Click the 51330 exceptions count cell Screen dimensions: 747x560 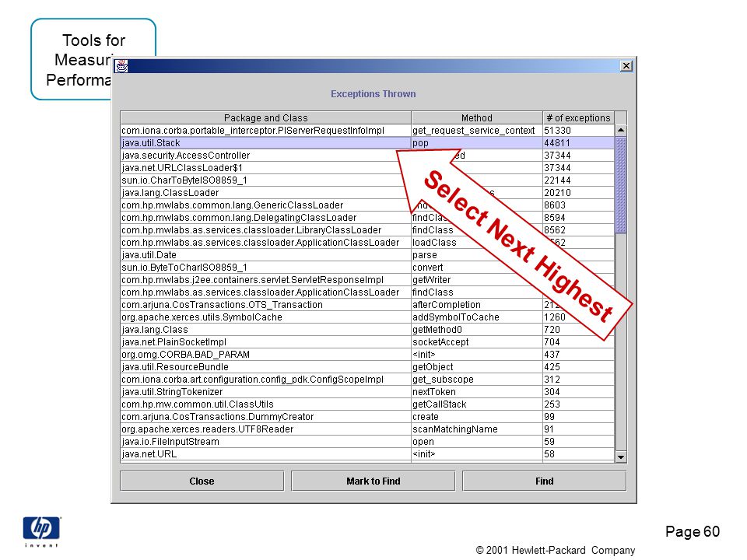tap(578, 131)
